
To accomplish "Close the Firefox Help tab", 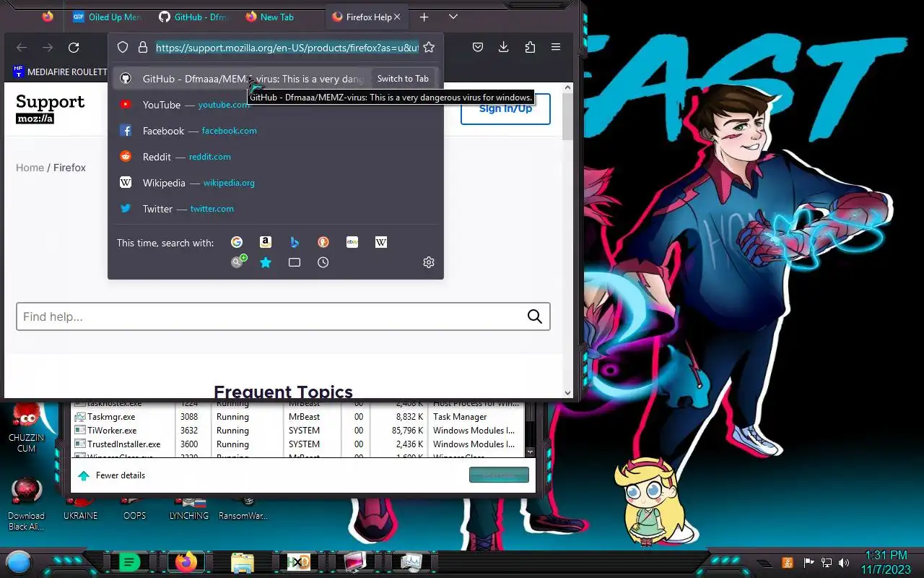I will click(x=397, y=17).
